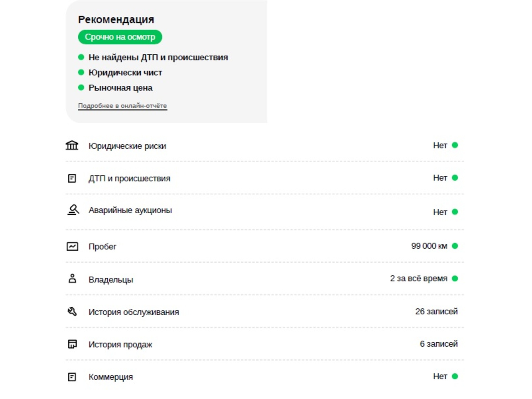Click the person icon beside Владельцы
The image size is (532, 399).
[x=72, y=278]
